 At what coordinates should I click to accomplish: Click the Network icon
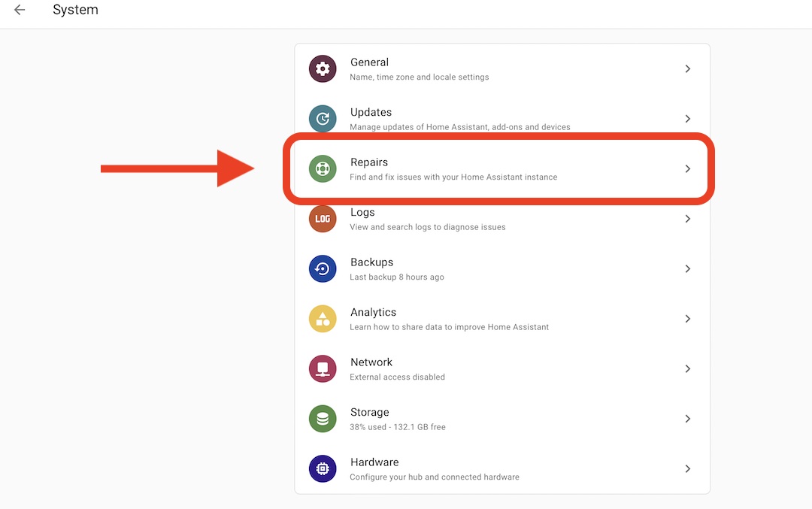pos(323,368)
